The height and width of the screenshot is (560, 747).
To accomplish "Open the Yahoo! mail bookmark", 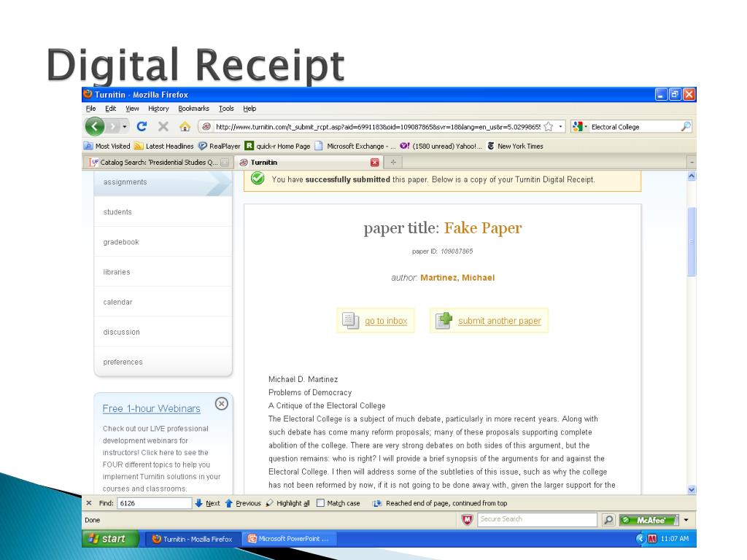I will pos(441,146).
